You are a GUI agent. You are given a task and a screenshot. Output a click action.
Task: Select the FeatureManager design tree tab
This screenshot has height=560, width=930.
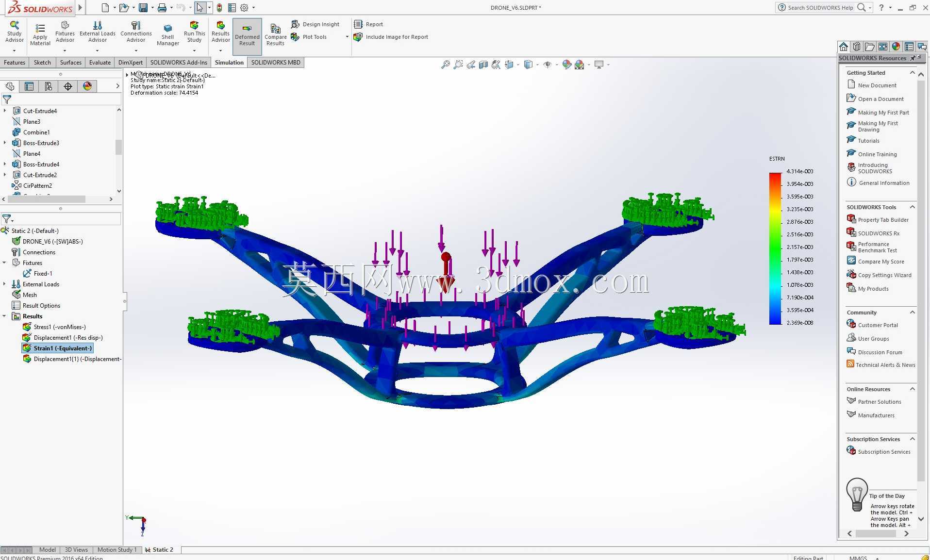pos(10,86)
